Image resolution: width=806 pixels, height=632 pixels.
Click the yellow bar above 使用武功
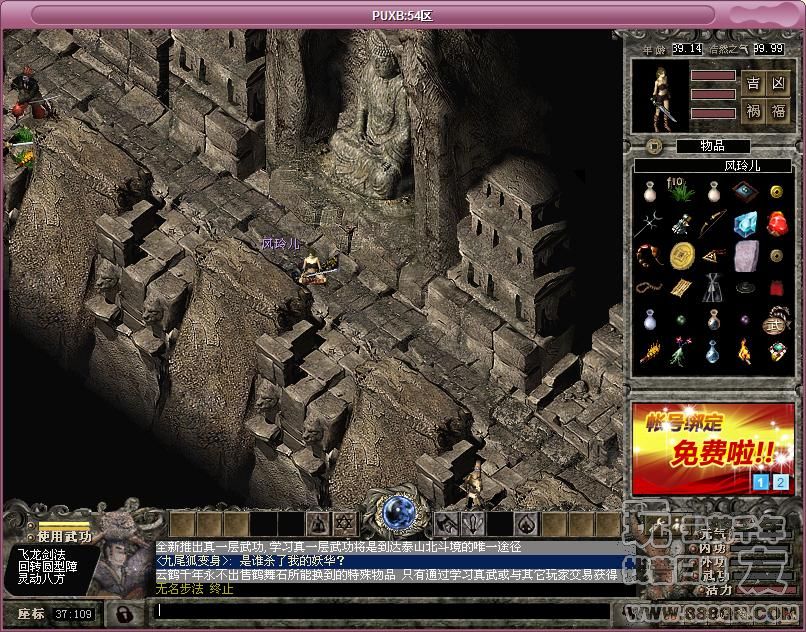[64, 526]
